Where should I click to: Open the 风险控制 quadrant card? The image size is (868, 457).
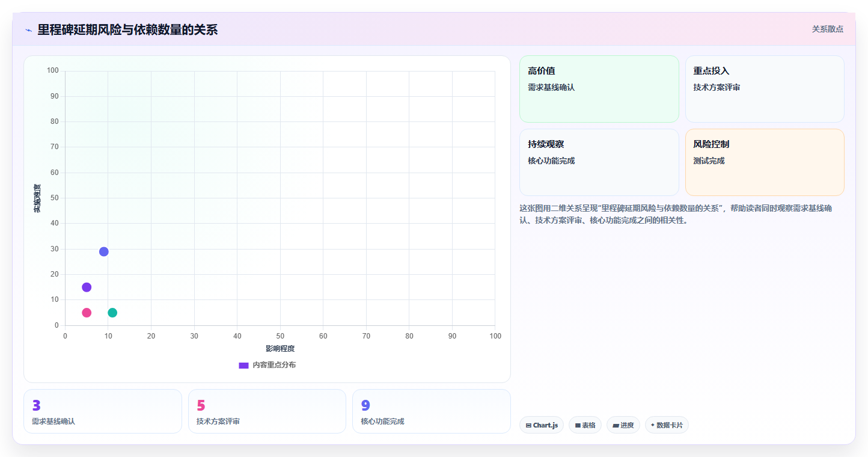pyautogui.click(x=765, y=162)
